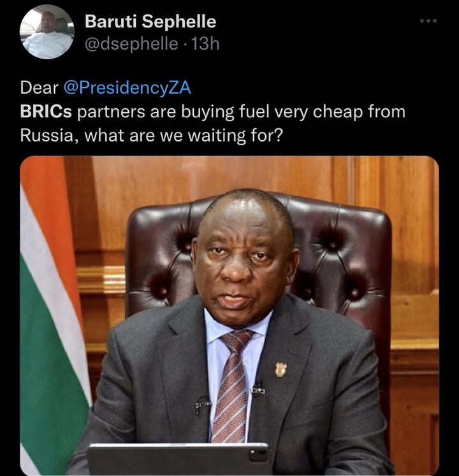Click the tablet at the photo's bottom
Viewport: 459px width, 476px height.
pyautogui.click(x=179, y=459)
